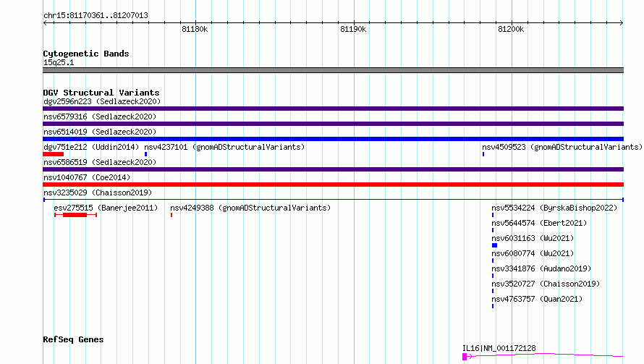The image size is (644, 364).
Task: Open variant nsv4237101 (gnomADStructuralVariants) label
Action: click(224, 147)
